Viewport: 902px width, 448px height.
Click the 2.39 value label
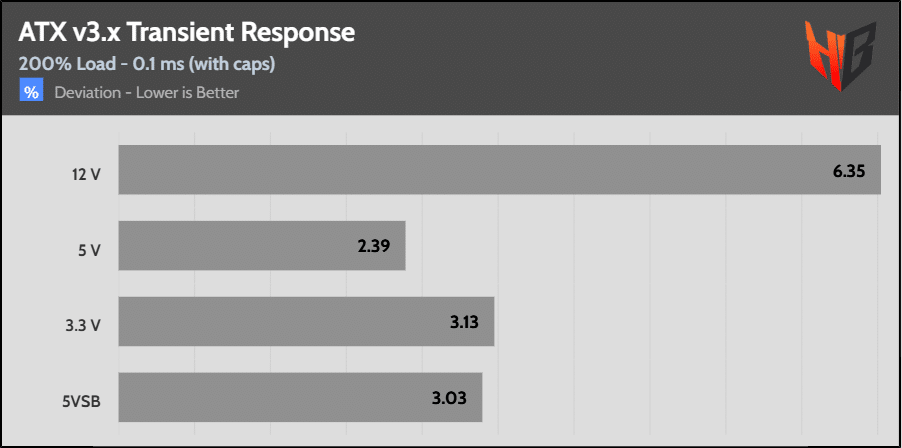tap(375, 246)
